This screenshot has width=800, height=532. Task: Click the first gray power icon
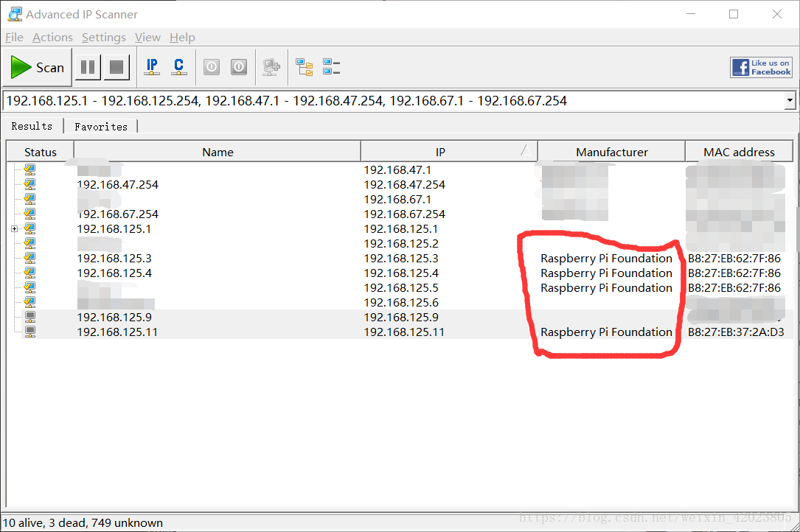coord(212,67)
